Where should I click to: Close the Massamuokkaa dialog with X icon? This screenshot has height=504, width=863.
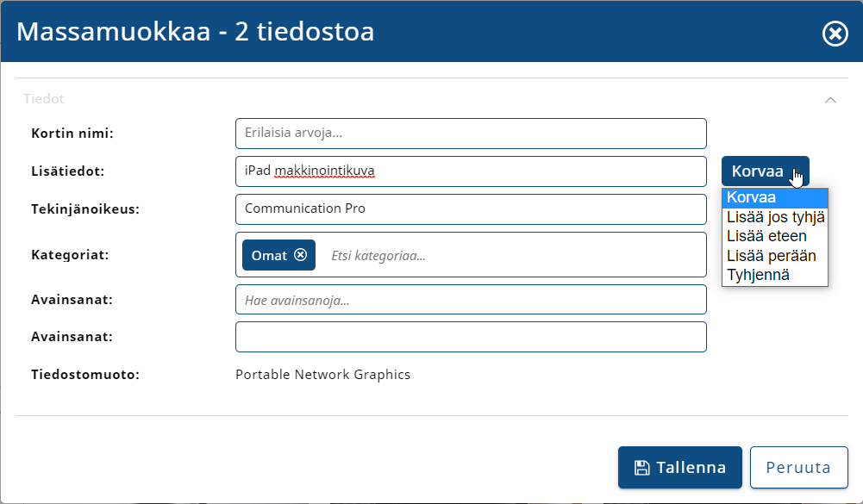[835, 34]
